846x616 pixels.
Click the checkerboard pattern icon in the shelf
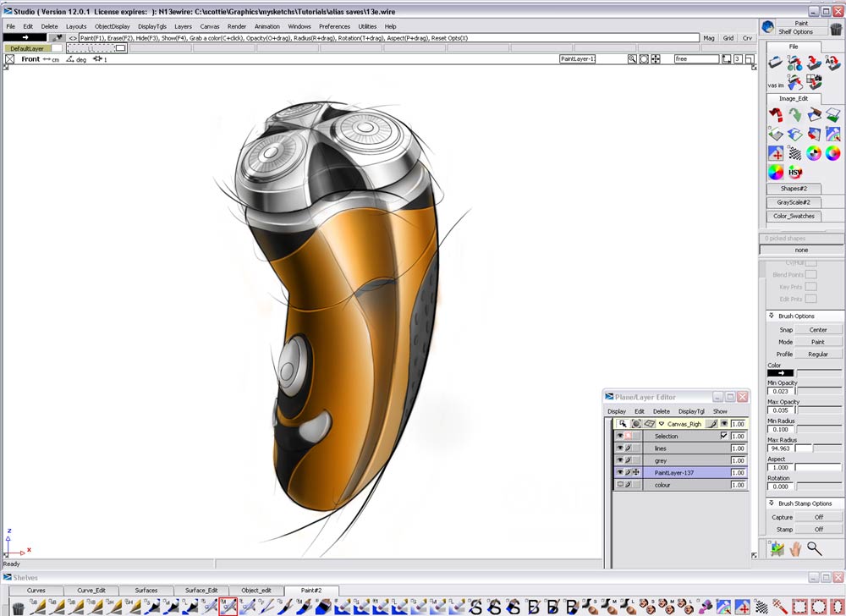[796, 152]
